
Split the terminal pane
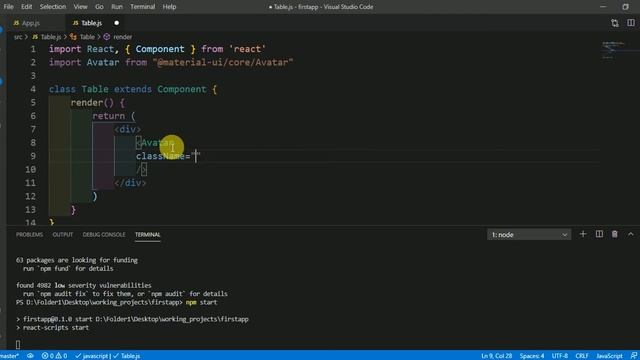click(x=599, y=234)
